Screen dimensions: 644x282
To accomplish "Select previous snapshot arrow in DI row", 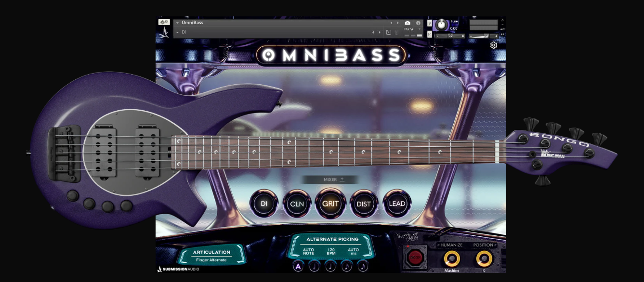I will 373,32.
